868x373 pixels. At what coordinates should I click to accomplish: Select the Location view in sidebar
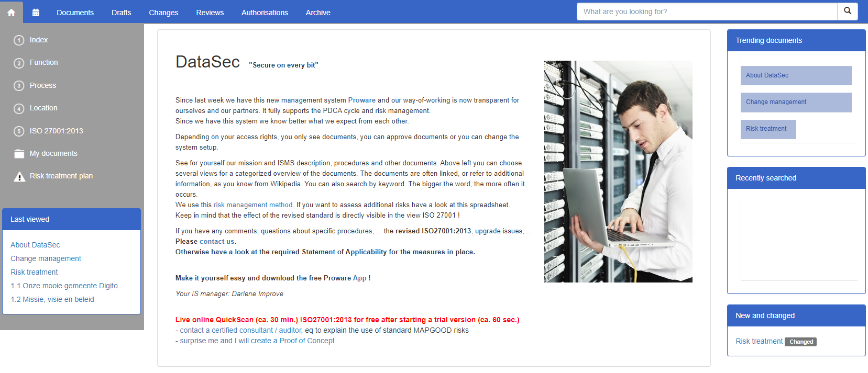[x=43, y=108]
